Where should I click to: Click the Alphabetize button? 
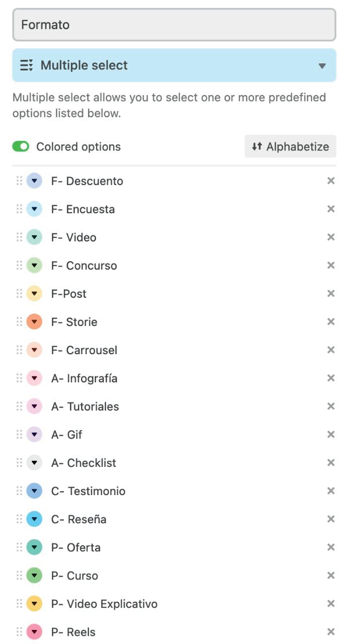(x=291, y=146)
